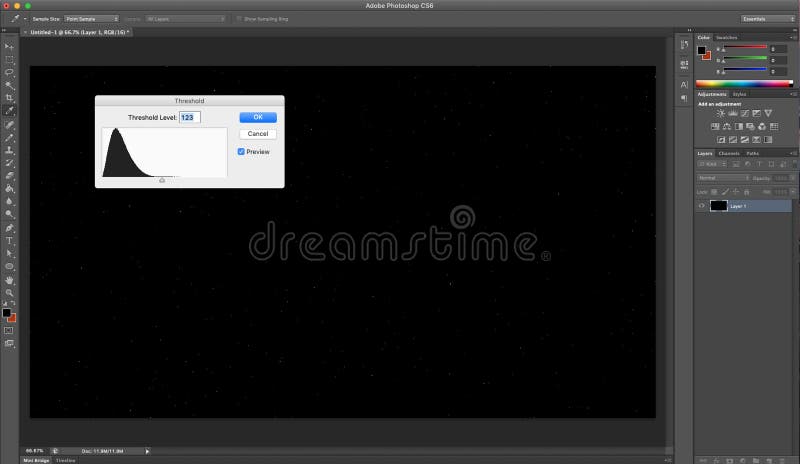Image resolution: width=800 pixels, height=464 pixels.
Task: Select the Path Selection tool
Action: click(x=9, y=254)
